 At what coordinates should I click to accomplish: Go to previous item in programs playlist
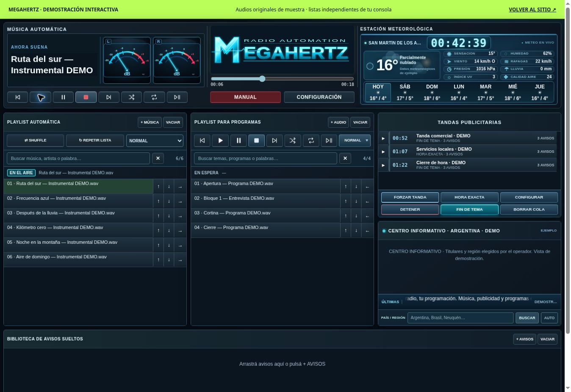pos(202,141)
